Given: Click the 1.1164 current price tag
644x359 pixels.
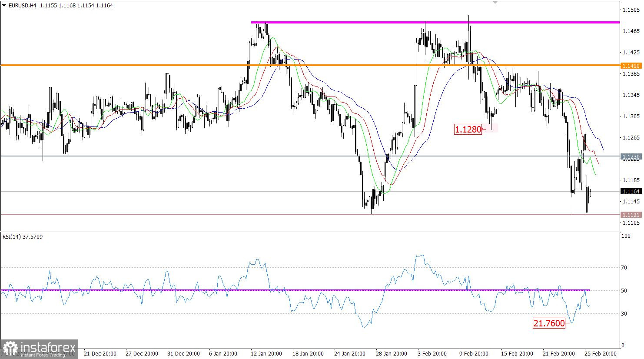Looking at the screenshot, I should point(631,191).
